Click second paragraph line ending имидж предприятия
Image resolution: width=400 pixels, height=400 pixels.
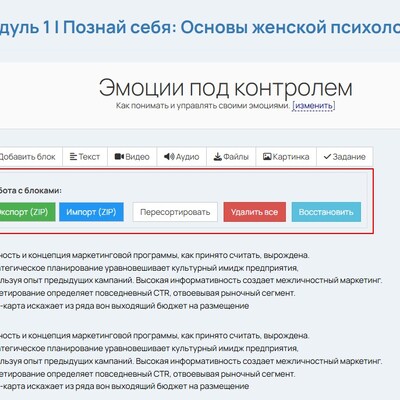coord(149,348)
